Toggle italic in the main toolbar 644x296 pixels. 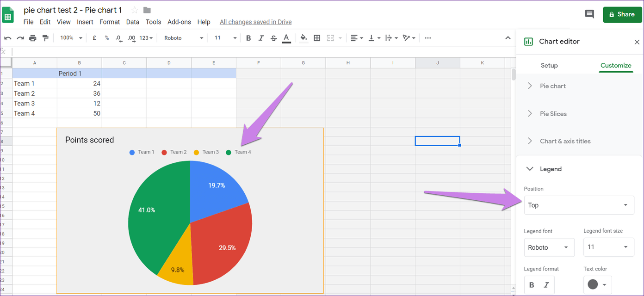click(261, 38)
